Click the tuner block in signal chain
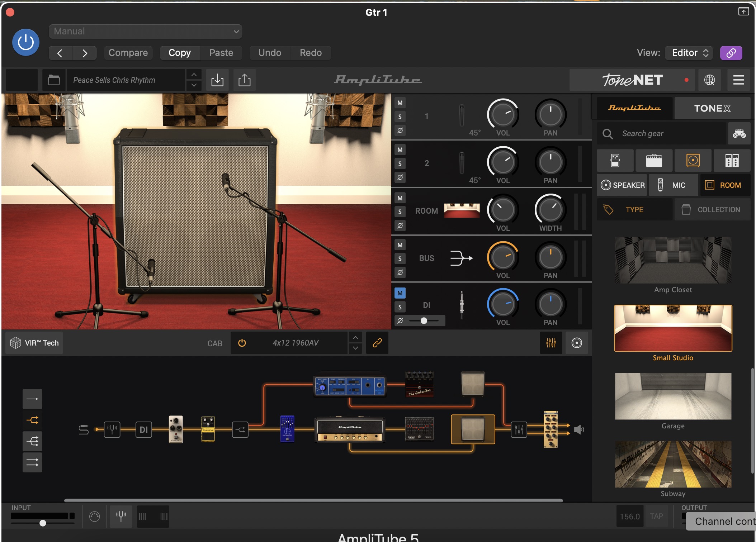The height and width of the screenshot is (542, 756). pos(112,429)
